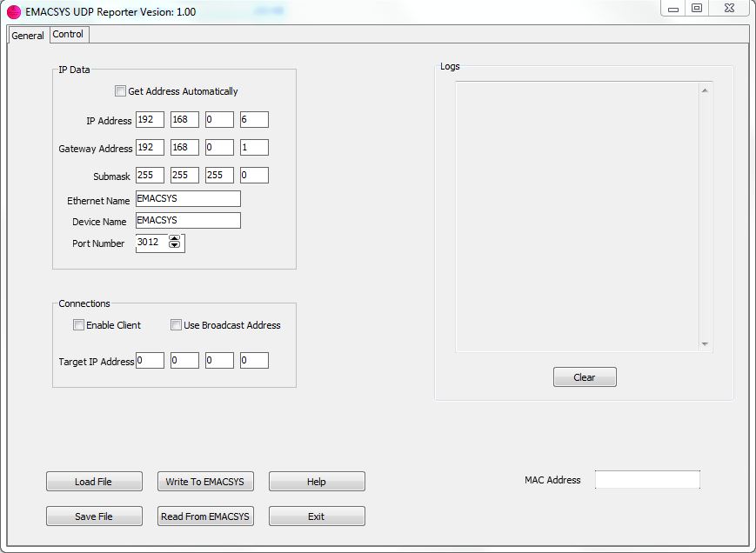This screenshot has height=553, width=756.
Task: Select the last octet of IP Address
Action: pos(254,120)
